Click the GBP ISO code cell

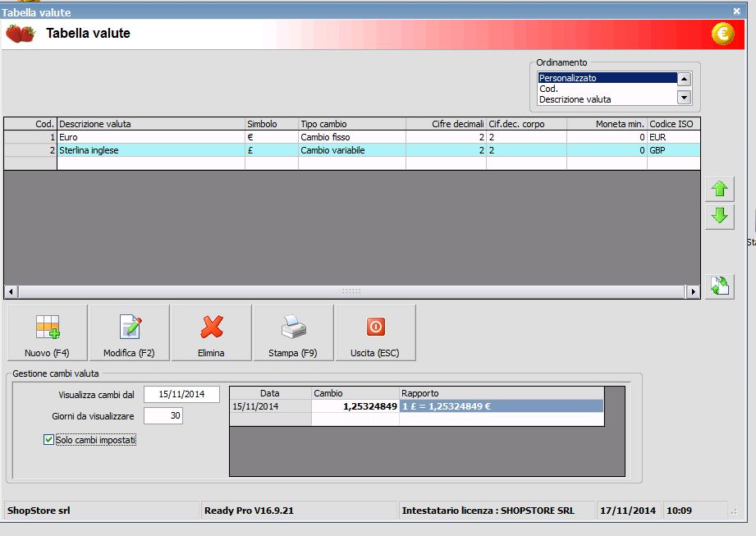pyautogui.click(x=674, y=150)
